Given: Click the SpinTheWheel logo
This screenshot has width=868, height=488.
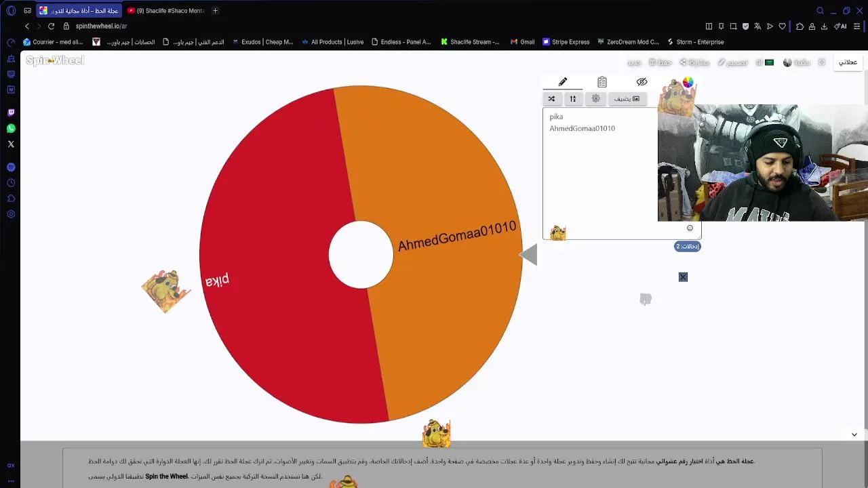Looking at the screenshot, I should 55,60.
